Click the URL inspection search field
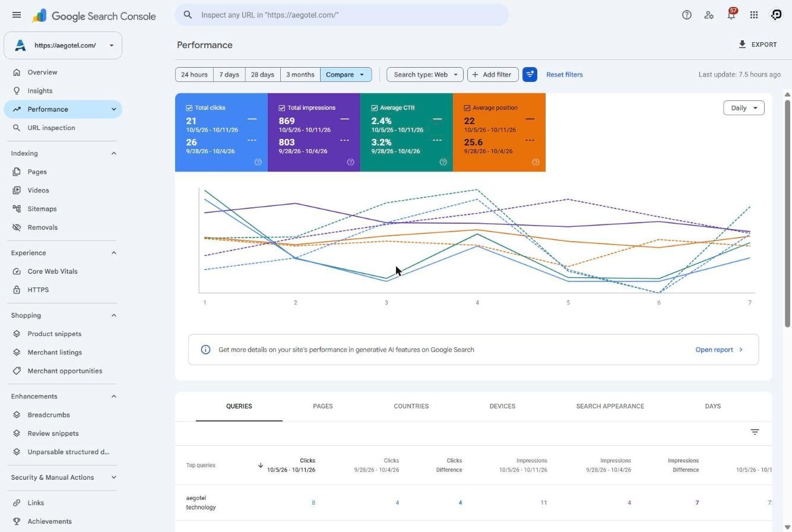Image resolution: width=792 pixels, height=532 pixels. (342, 15)
